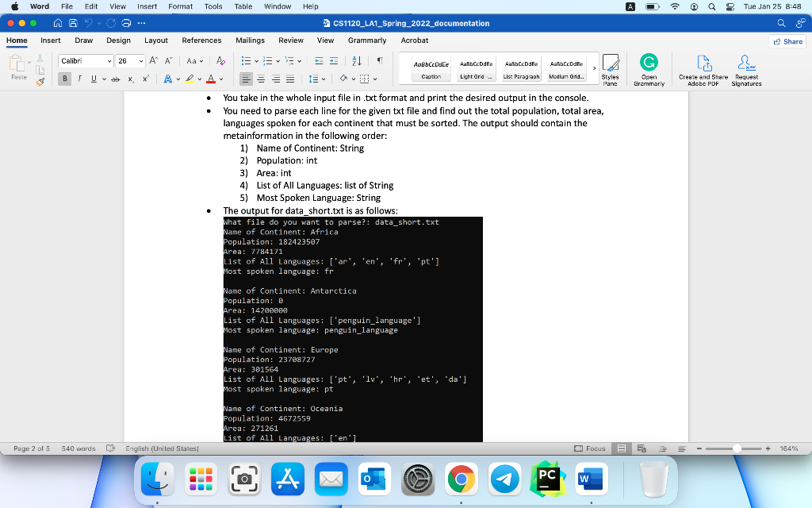Open the Help menu
812x508 pixels.
click(x=310, y=6)
